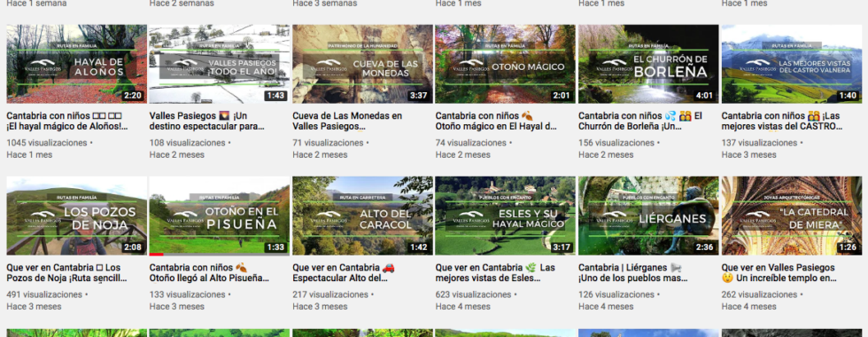The height and width of the screenshot is (337, 868).
Task: Open the Liérganes video thumbnail
Action: point(648,216)
